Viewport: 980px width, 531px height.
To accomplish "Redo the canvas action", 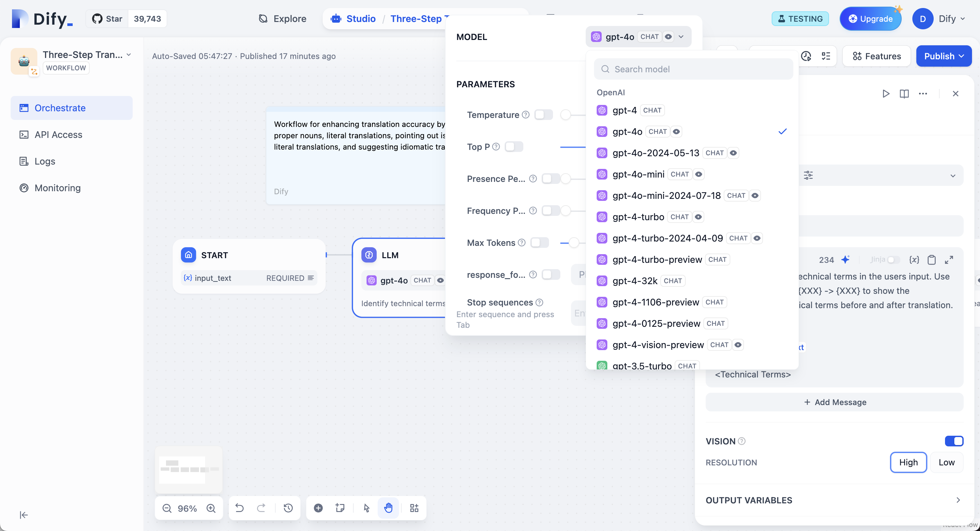I will click(x=261, y=508).
